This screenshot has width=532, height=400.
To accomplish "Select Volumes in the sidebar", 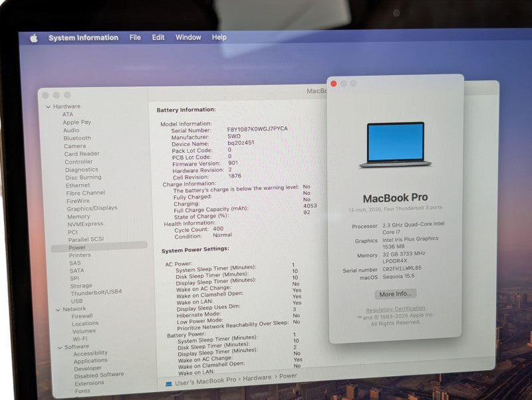I will 84,331.
